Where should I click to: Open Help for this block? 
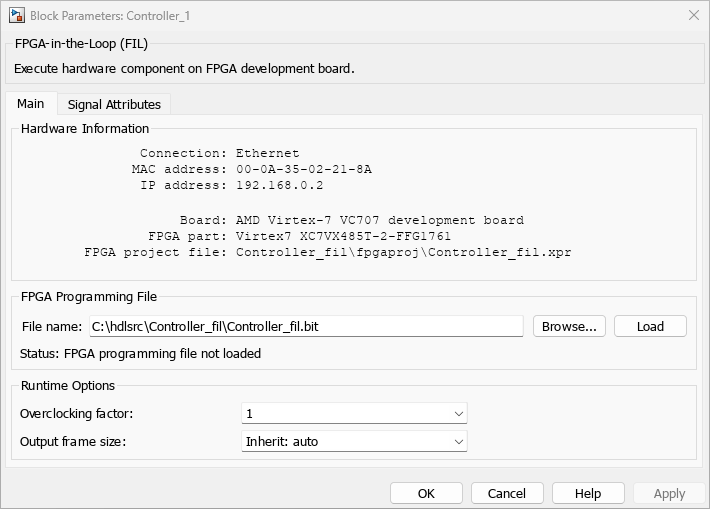588,493
